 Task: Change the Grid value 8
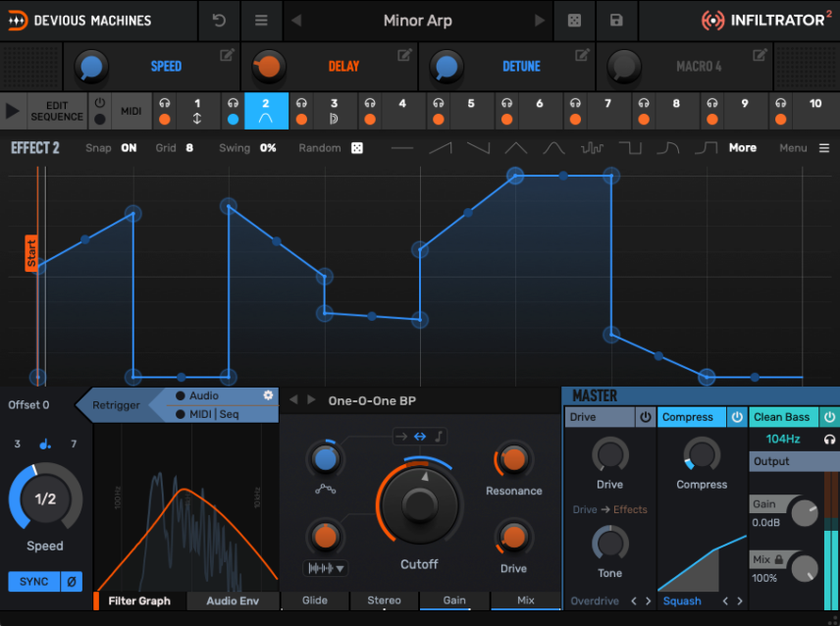point(189,148)
